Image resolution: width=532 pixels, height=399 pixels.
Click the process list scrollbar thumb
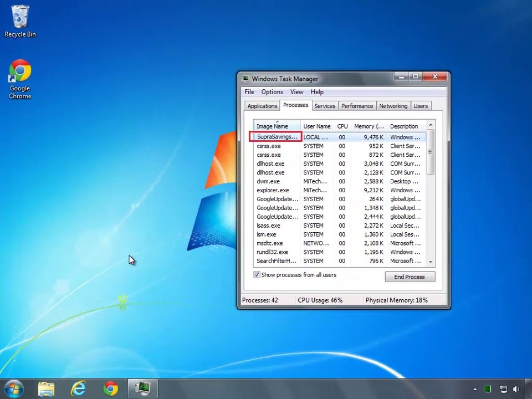coord(431,152)
